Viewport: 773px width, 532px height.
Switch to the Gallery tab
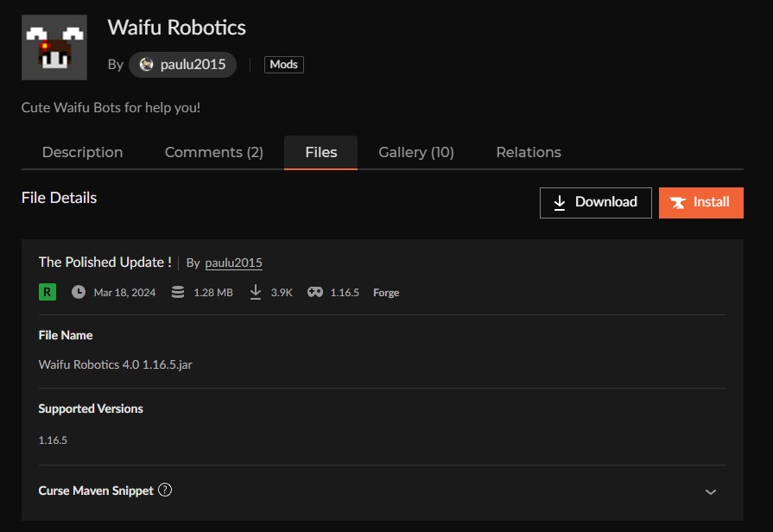point(415,152)
